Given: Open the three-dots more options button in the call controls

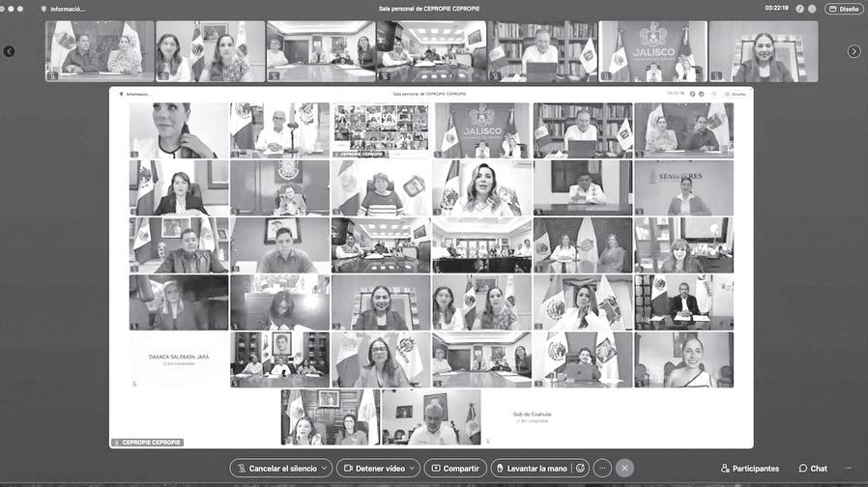Looking at the screenshot, I should 602,469.
